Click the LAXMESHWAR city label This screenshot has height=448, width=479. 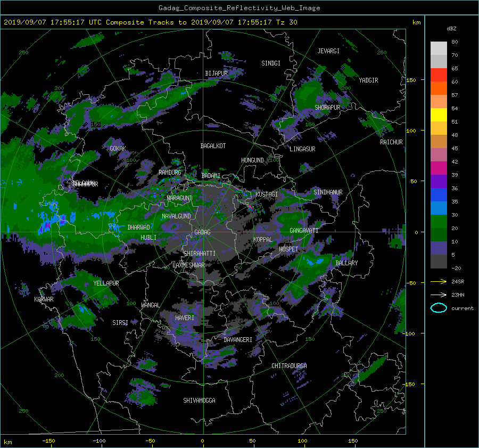(188, 265)
